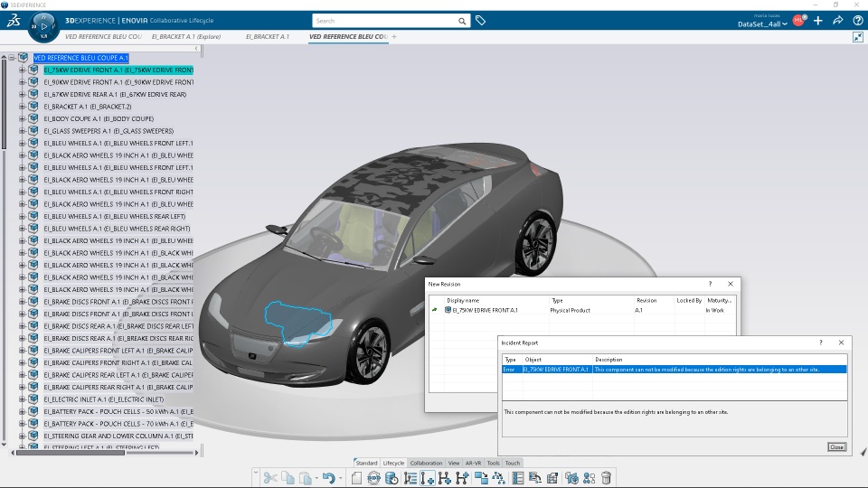Open the Undo history dropdown arrow

point(341,477)
